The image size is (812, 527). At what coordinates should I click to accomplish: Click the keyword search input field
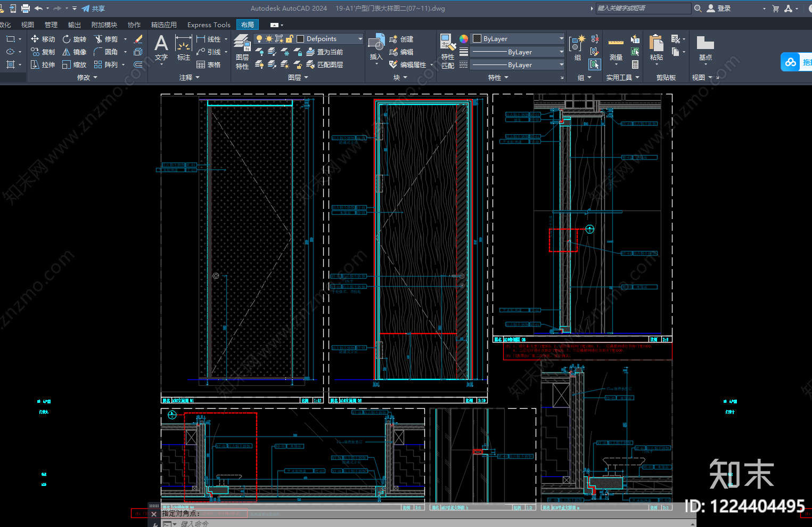643,9
